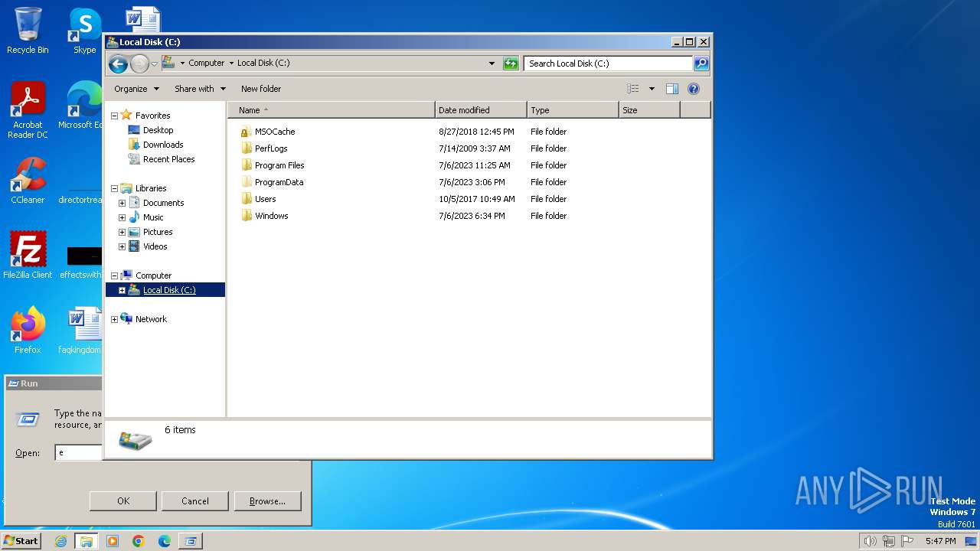The height and width of the screenshot is (551, 980).
Task: Sort by the Name column header
Action: tap(332, 110)
